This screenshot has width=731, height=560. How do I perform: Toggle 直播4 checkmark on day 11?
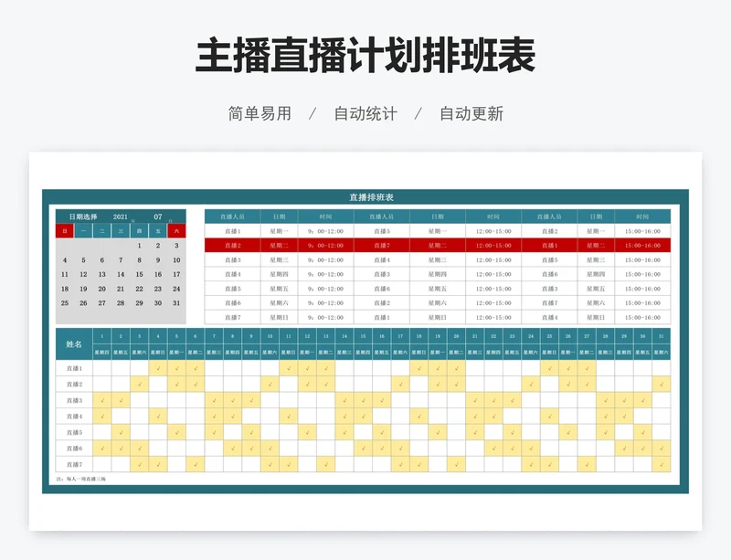(x=289, y=417)
